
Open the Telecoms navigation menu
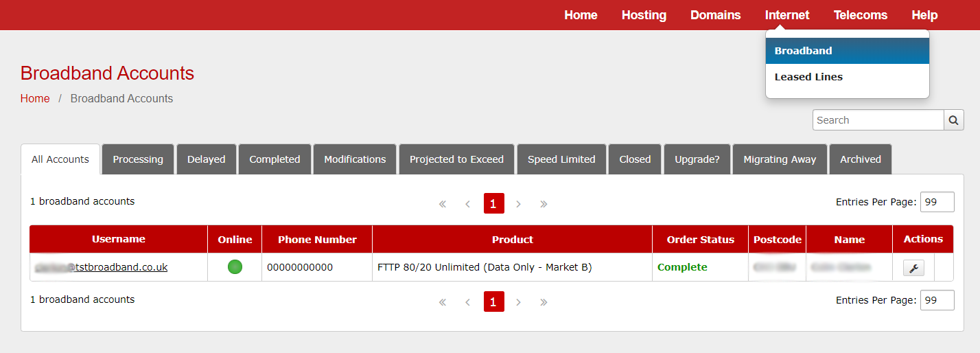(x=860, y=15)
